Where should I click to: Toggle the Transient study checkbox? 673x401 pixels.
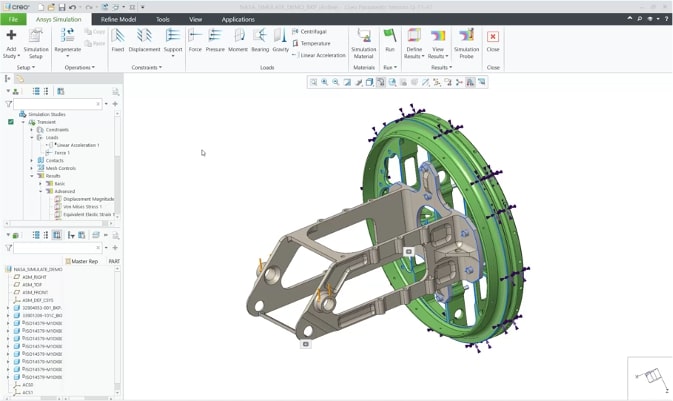(11, 122)
